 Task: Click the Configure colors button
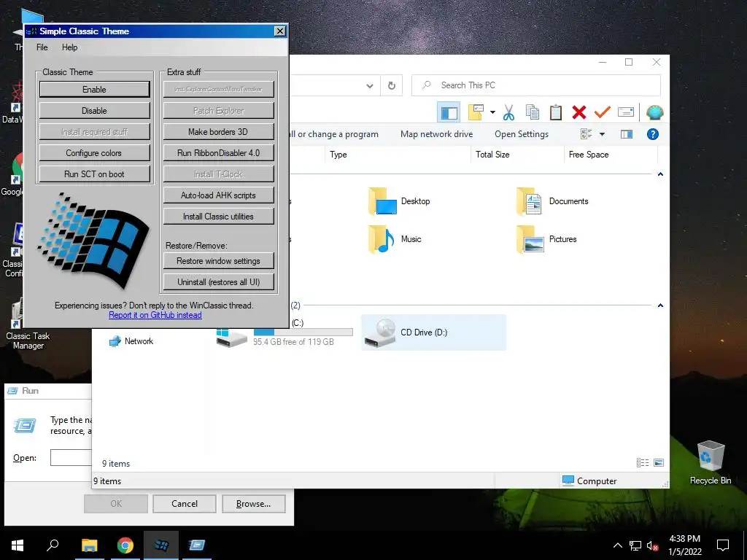click(x=94, y=153)
